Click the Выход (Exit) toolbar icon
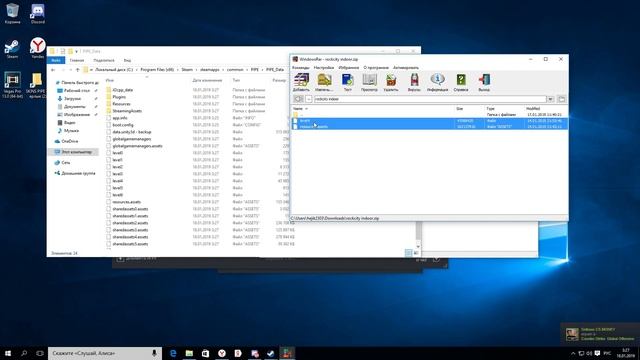Viewport: 640px width, 360px height. (484, 82)
